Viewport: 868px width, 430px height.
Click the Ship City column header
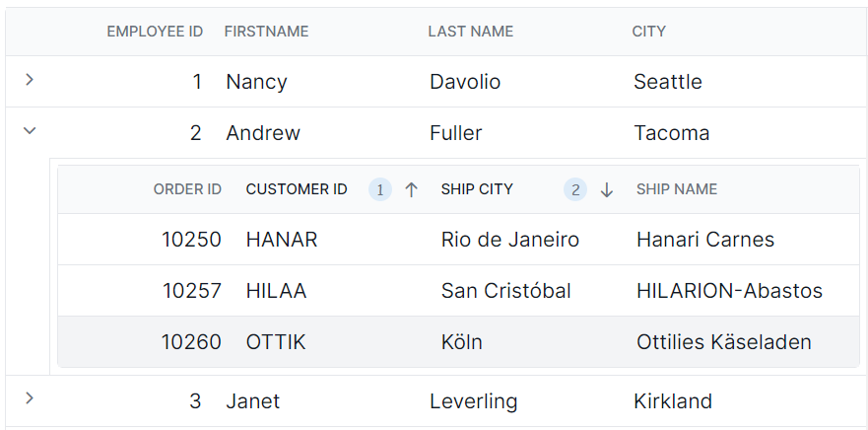(477, 189)
